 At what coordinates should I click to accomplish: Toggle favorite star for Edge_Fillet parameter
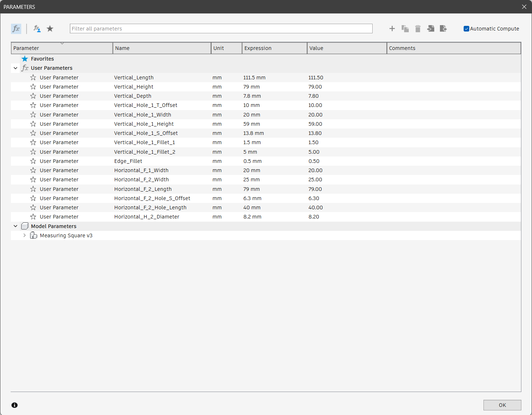point(33,161)
